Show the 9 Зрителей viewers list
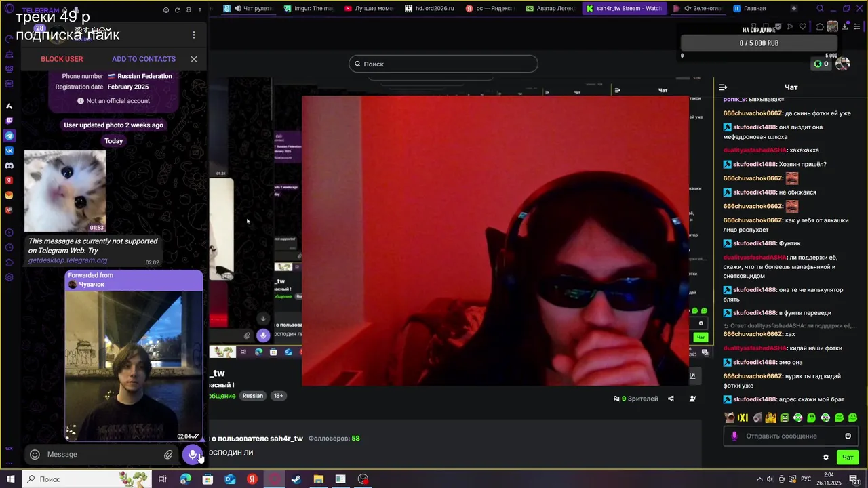The image size is (868, 488). pyautogui.click(x=635, y=399)
